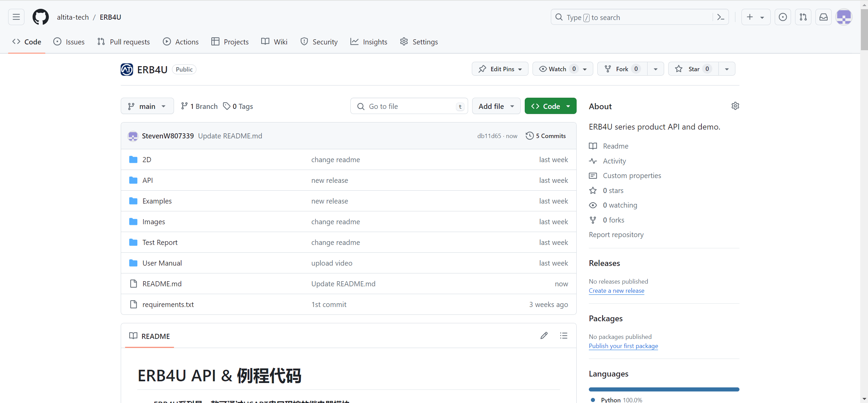The image size is (868, 403).
Task: Click Create a new release link
Action: tap(616, 290)
